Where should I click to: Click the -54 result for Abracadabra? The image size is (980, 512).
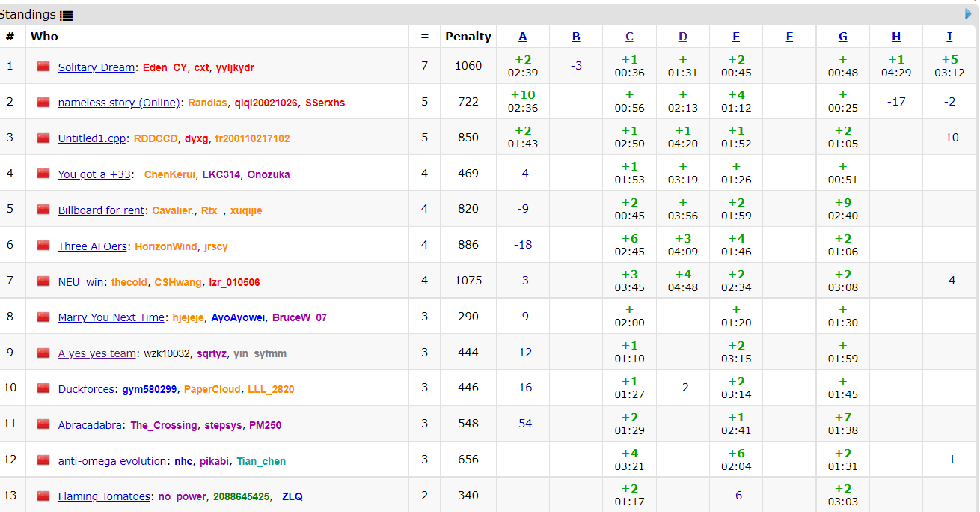[522, 424]
